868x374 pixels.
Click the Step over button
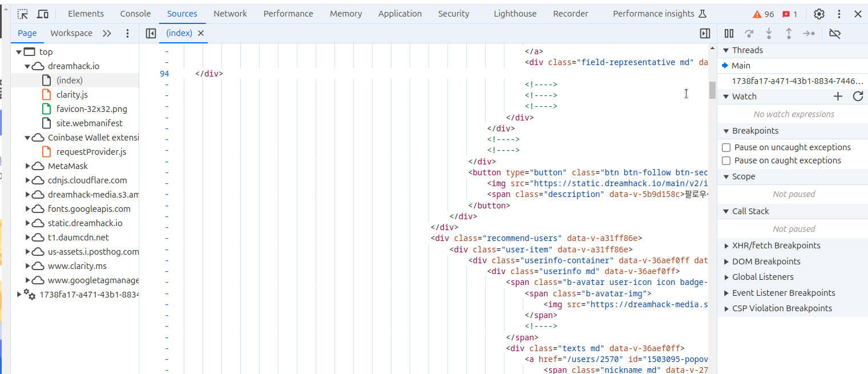(749, 34)
